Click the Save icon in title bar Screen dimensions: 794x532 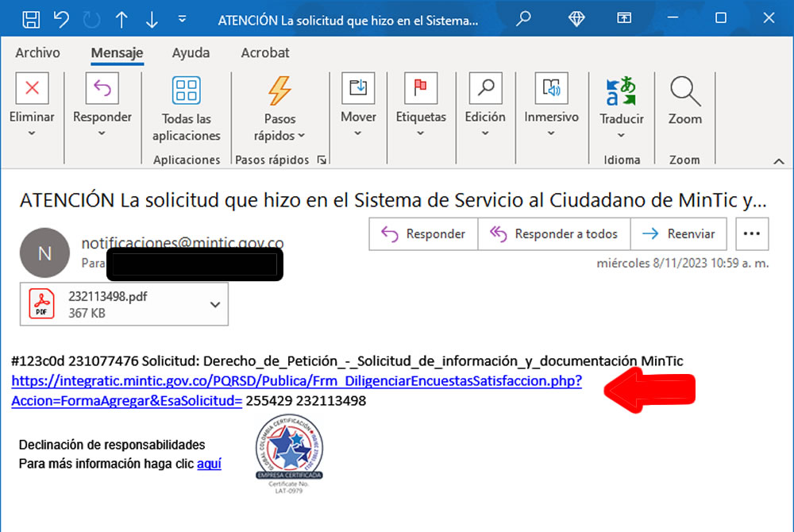(x=31, y=19)
